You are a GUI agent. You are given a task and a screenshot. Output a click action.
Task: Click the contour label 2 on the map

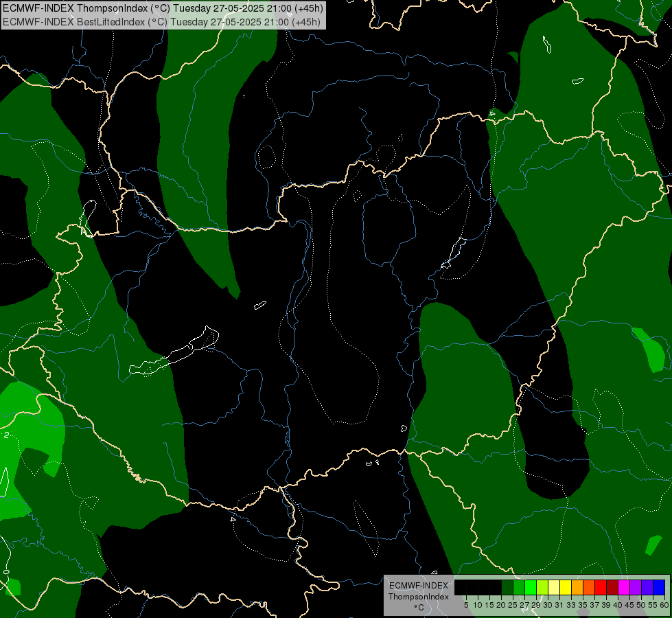click(6, 435)
